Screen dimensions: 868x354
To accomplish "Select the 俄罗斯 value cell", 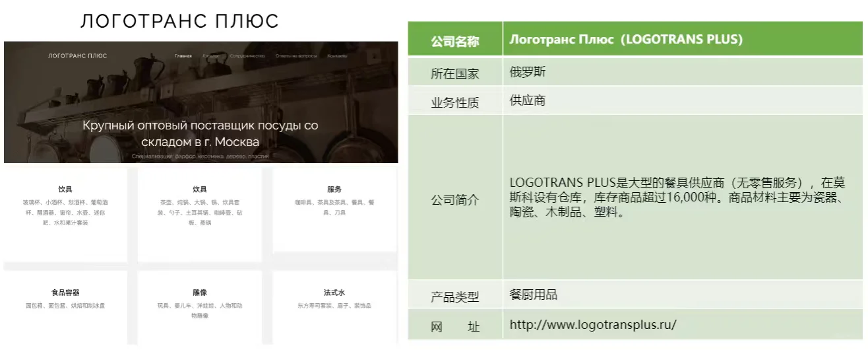I will click(683, 73).
